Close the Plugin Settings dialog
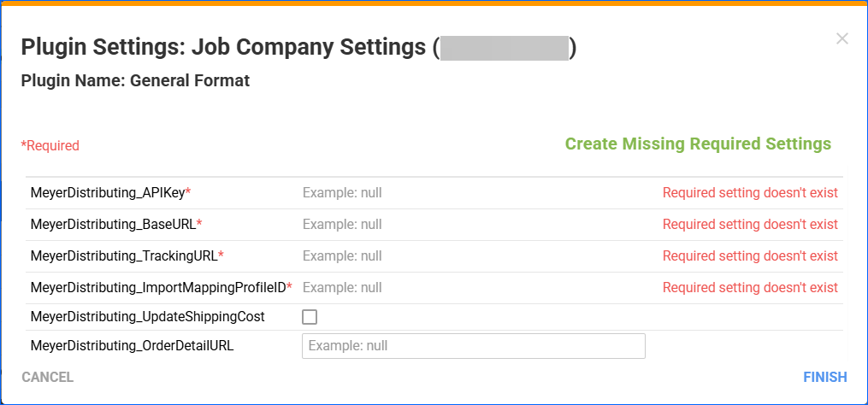Screen dimensions: 868x405 (x=842, y=38)
